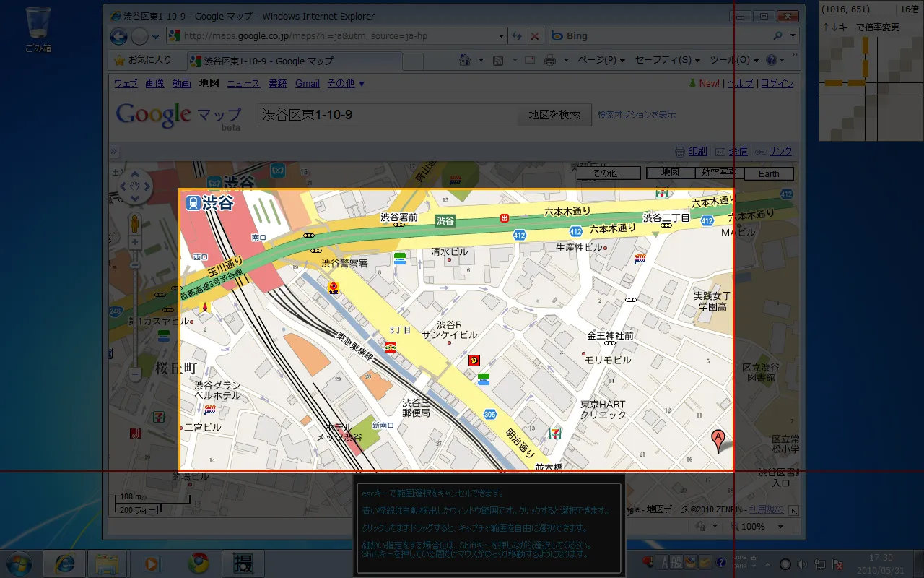Open the address bar history dropdown
The width and height of the screenshot is (924, 578).
coord(502,35)
